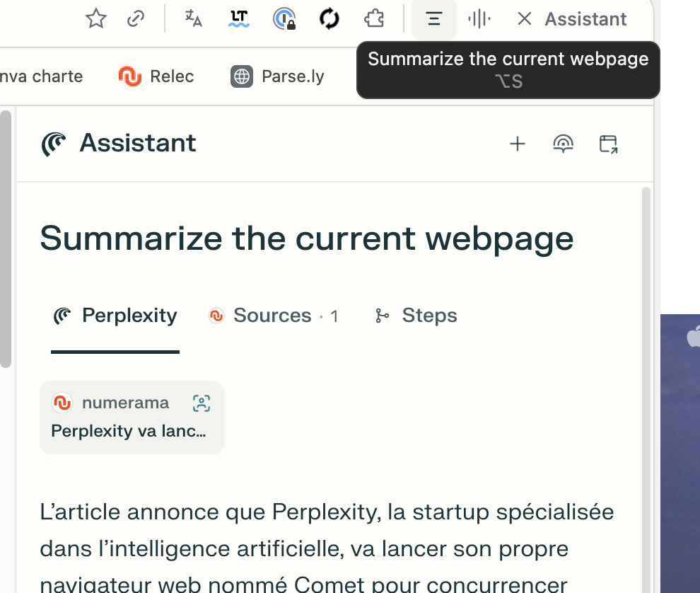Click the Summarize webpage toolbar icon
Screen dimensions: 700x593
pos(434,19)
